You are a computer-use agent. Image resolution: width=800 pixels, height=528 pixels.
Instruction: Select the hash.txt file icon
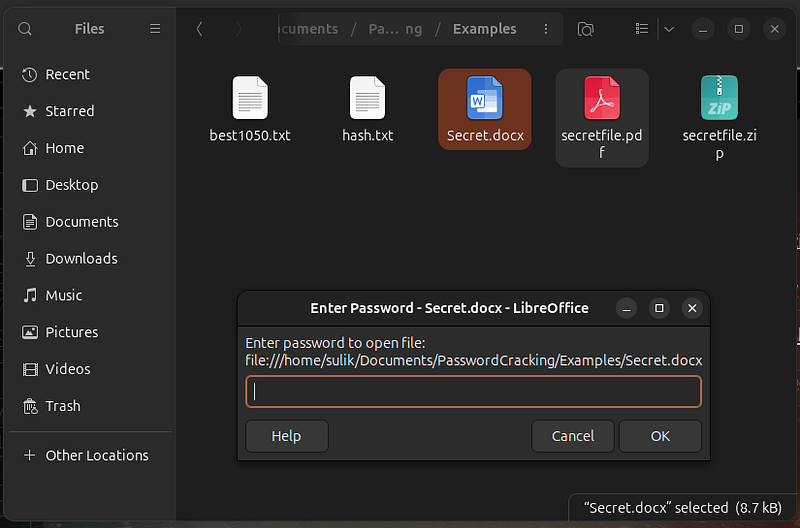tap(367, 97)
